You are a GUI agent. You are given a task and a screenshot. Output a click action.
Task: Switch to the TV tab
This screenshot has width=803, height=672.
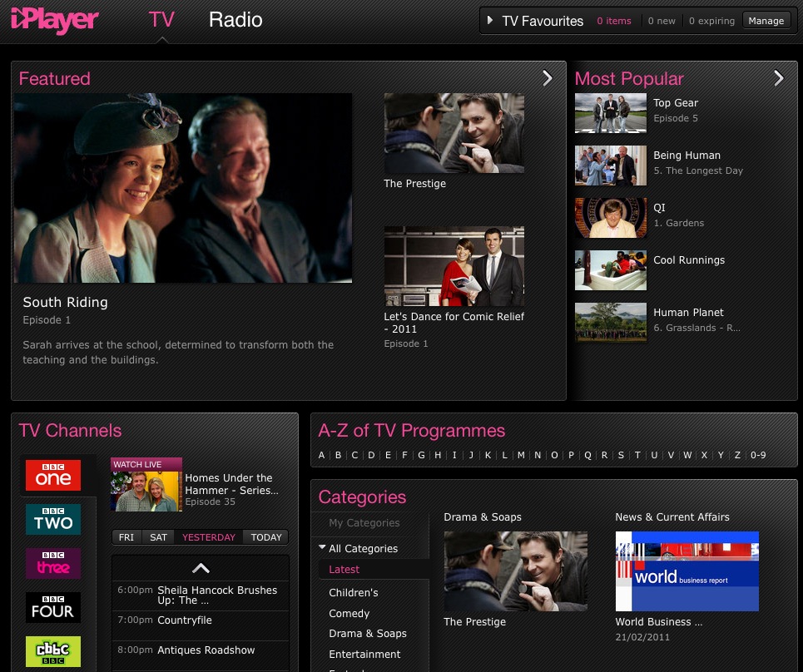click(161, 20)
